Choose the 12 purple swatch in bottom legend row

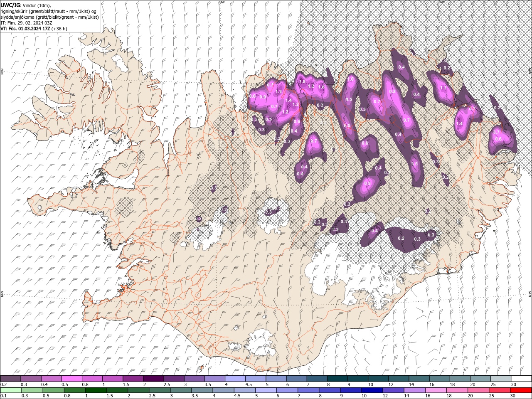point(393,390)
